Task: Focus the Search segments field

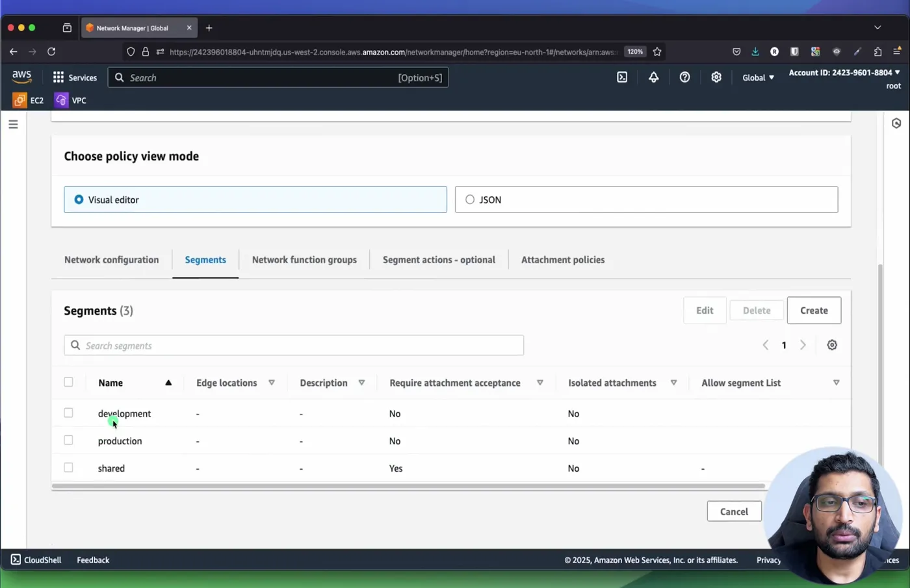Action: point(294,346)
